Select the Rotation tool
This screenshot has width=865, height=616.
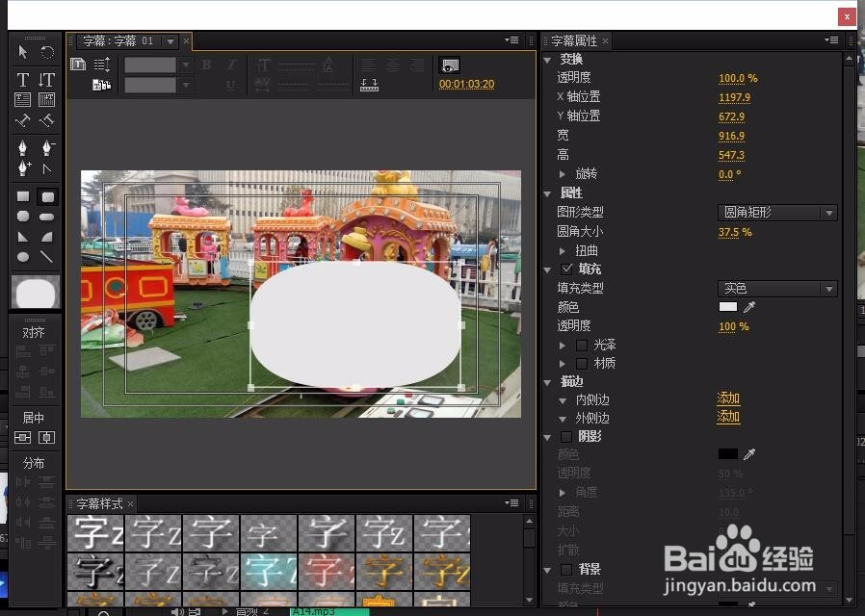[47, 52]
